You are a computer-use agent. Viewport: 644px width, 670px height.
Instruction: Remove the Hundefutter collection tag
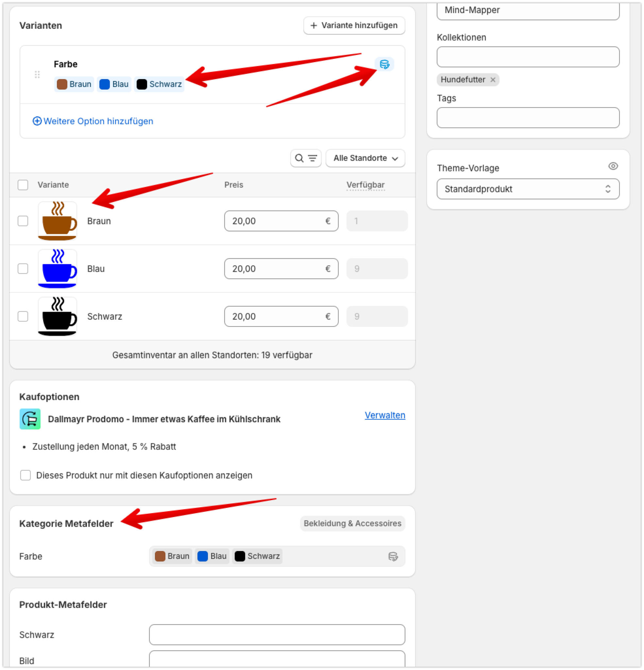pyautogui.click(x=493, y=80)
